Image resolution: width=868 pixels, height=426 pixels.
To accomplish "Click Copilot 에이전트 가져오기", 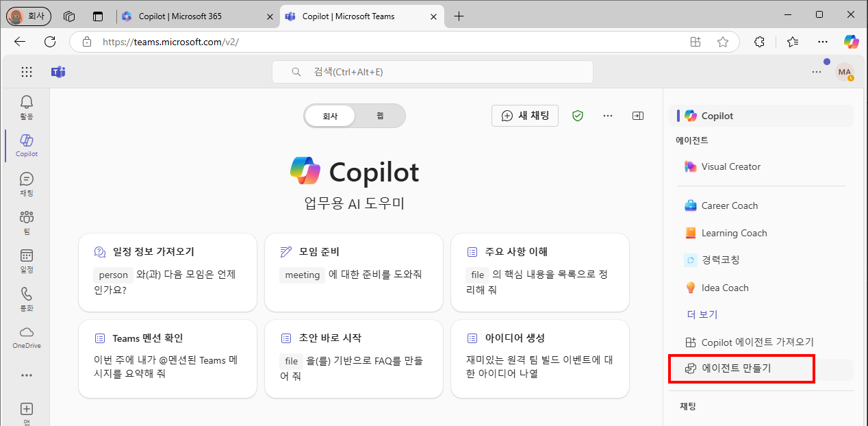I will pos(761,342).
